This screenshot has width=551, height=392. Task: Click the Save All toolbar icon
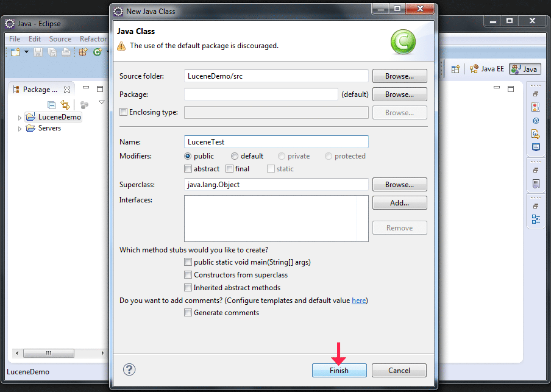pos(52,52)
